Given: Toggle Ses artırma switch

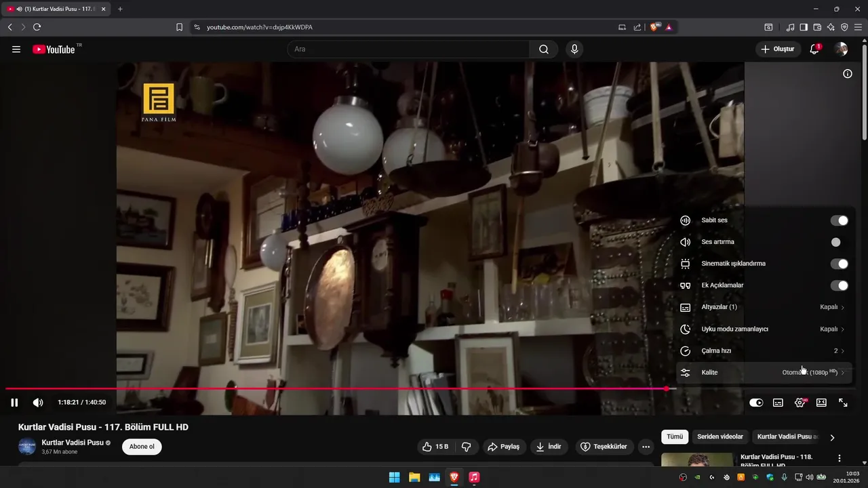Looking at the screenshot, I should click(x=839, y=242).
